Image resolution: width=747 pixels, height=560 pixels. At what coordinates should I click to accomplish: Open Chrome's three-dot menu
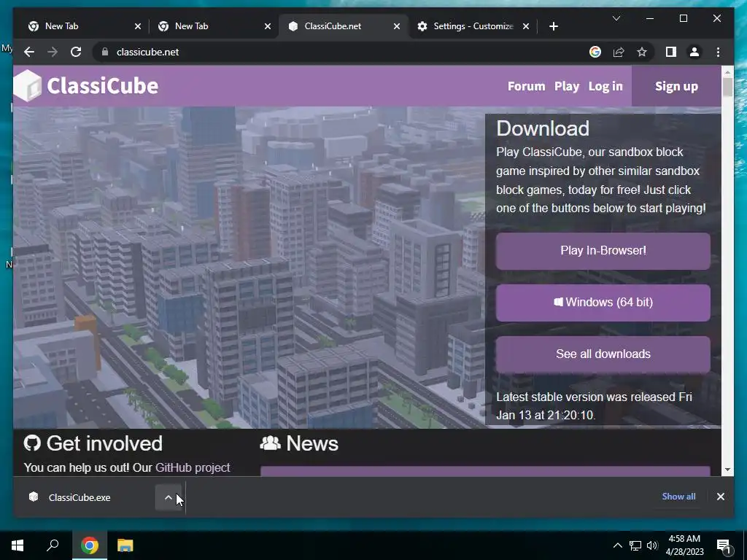718,52
